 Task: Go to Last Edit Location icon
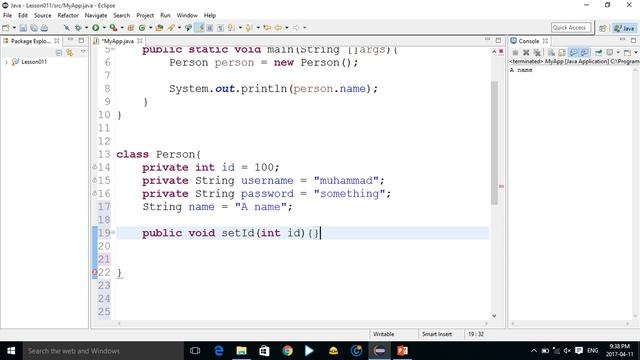267,28
